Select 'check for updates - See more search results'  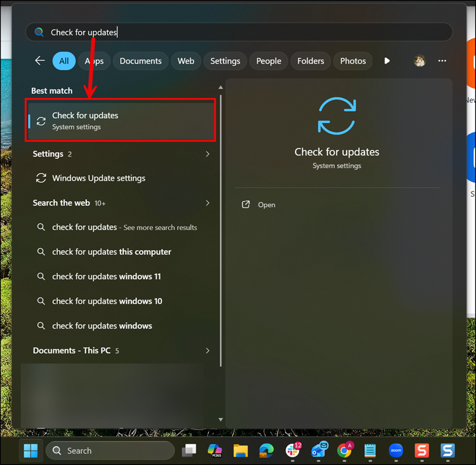(x=121, y=227)
